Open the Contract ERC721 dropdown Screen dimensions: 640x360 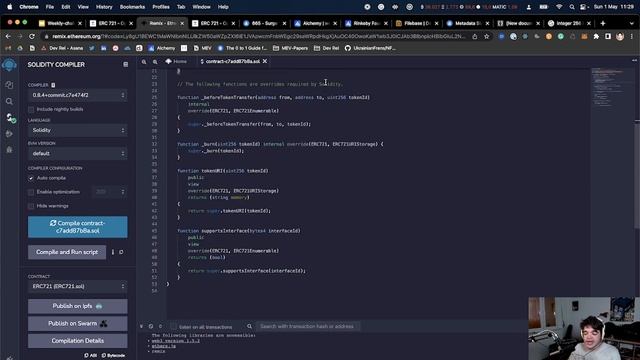(78, 287)
